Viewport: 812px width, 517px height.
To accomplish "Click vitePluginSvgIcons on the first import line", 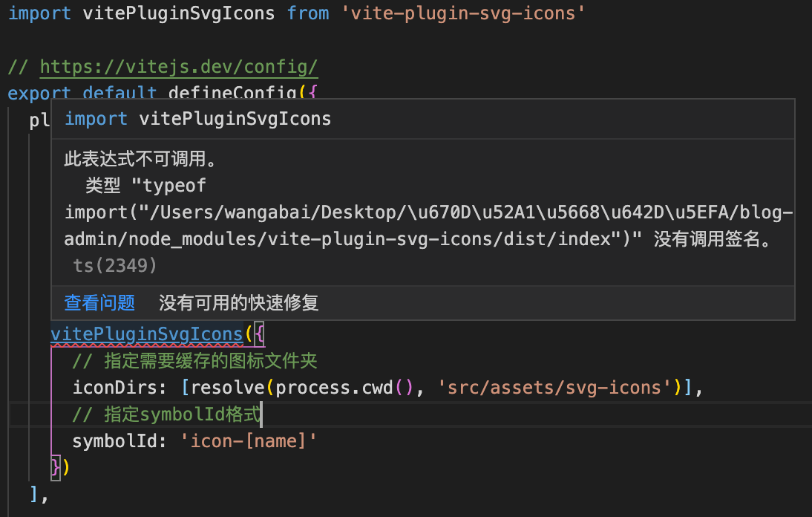I will pos(179,13).
